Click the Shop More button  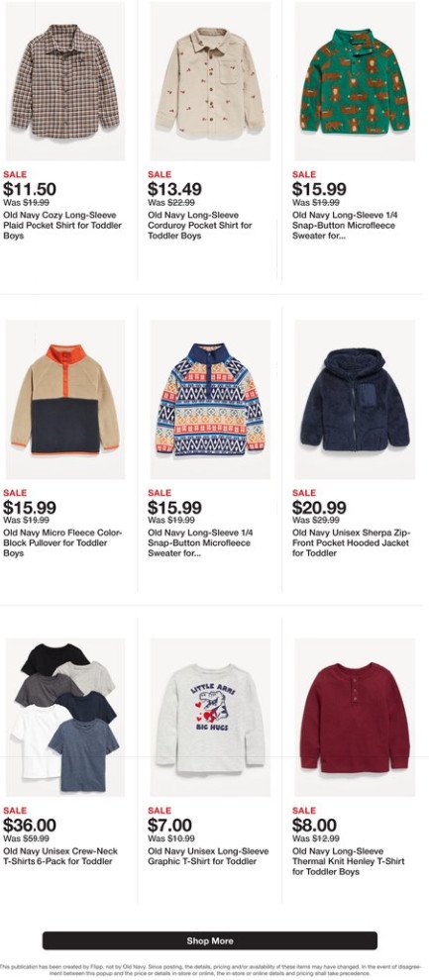pyautogui.click(x=210, y=940)
